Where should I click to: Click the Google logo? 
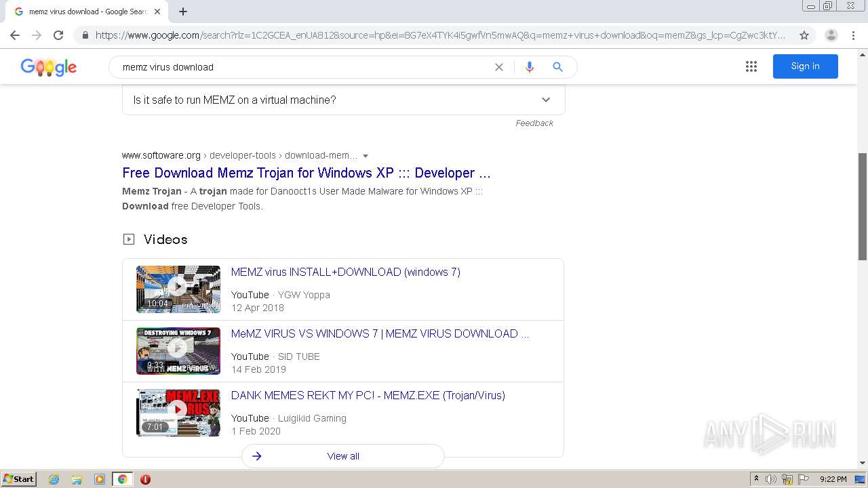point(49,67)
